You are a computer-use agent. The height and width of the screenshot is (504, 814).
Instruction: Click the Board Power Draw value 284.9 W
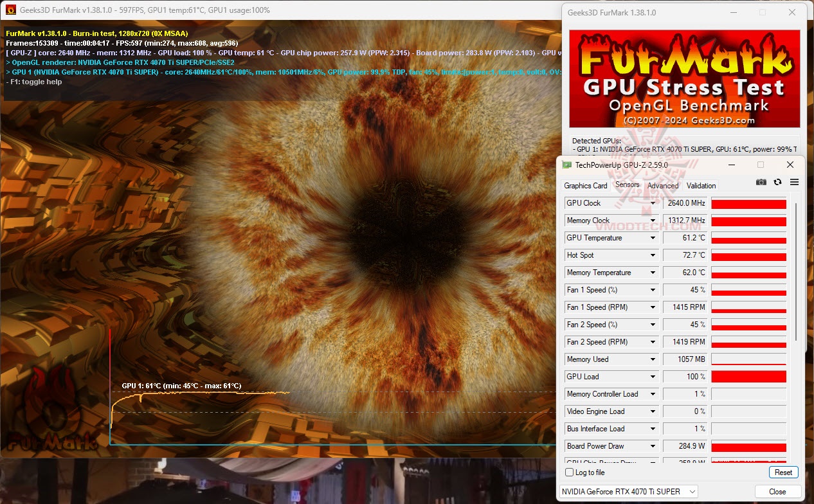685,446
